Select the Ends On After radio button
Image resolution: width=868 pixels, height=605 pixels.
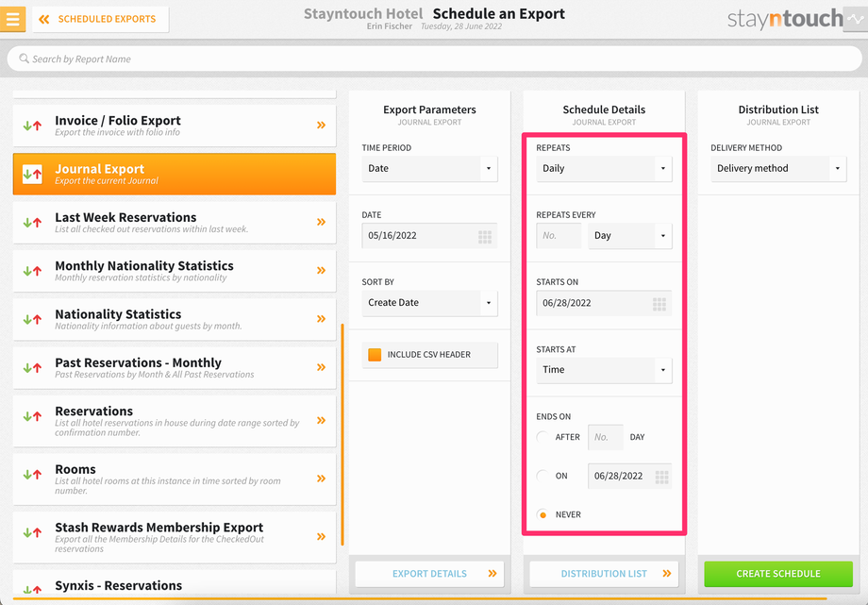point(542,437)
